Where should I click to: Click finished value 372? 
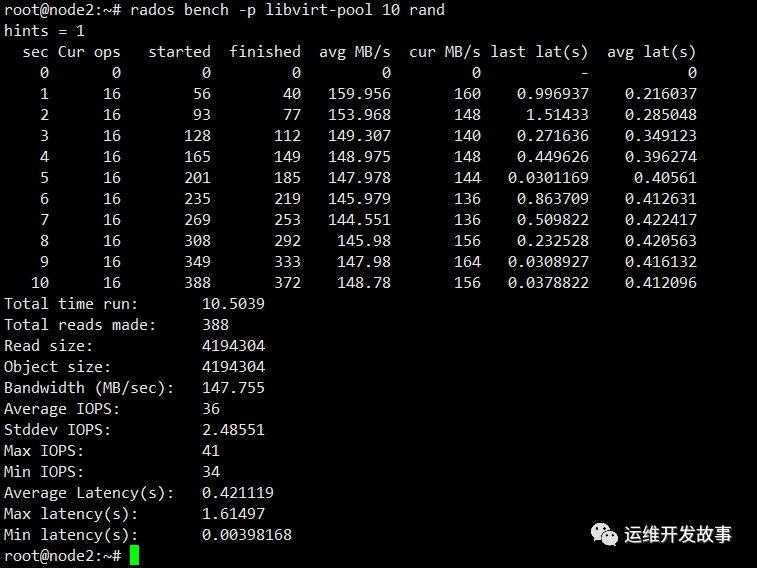(287, 283)
